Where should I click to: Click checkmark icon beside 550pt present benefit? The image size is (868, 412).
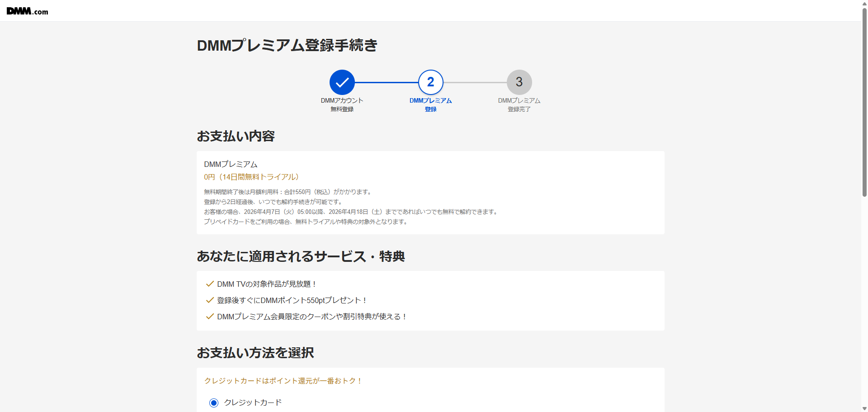[210, 300]
